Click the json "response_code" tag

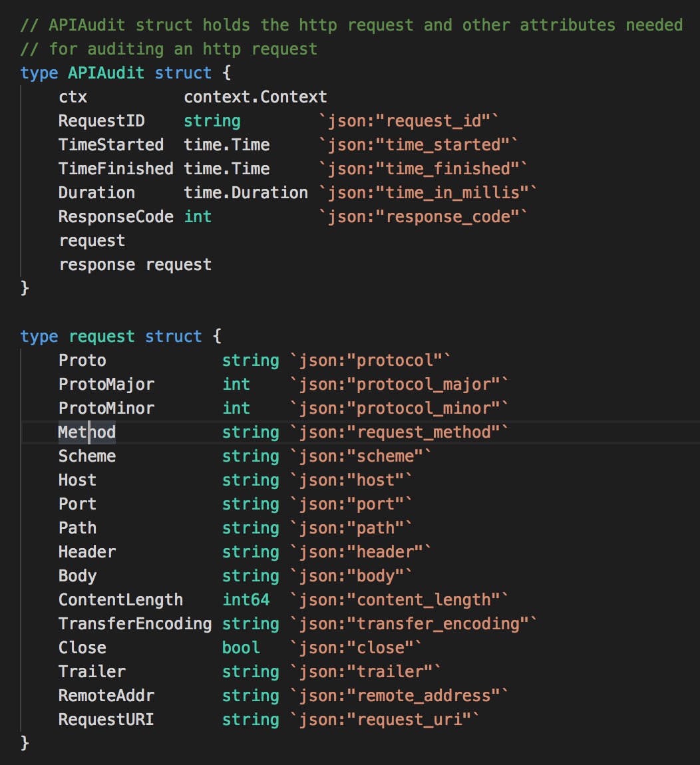423,217
